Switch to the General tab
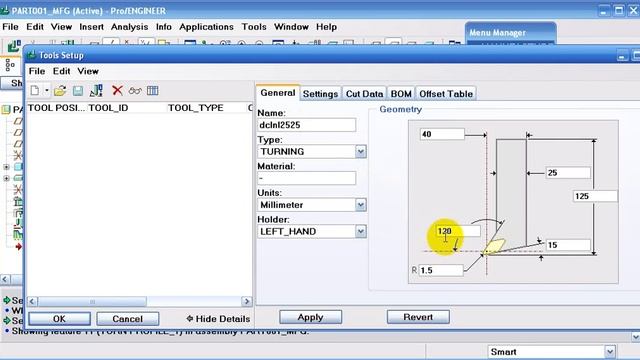This screenshot has height=360, width=640. pos(278,93)
